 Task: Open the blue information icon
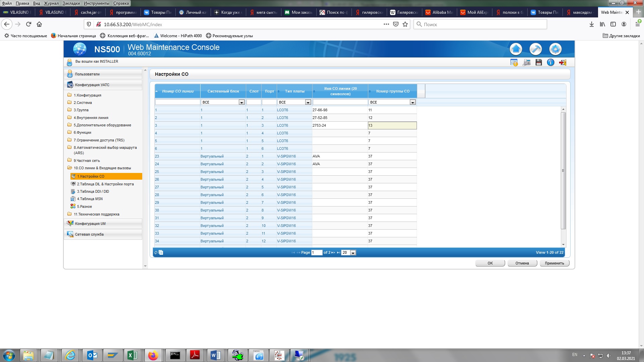(x=550, y=62)
